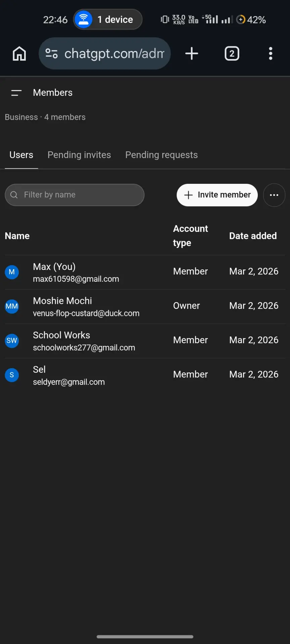Switch to the Pending requests tab
The image size is (290, 644).
pos(161,155)
